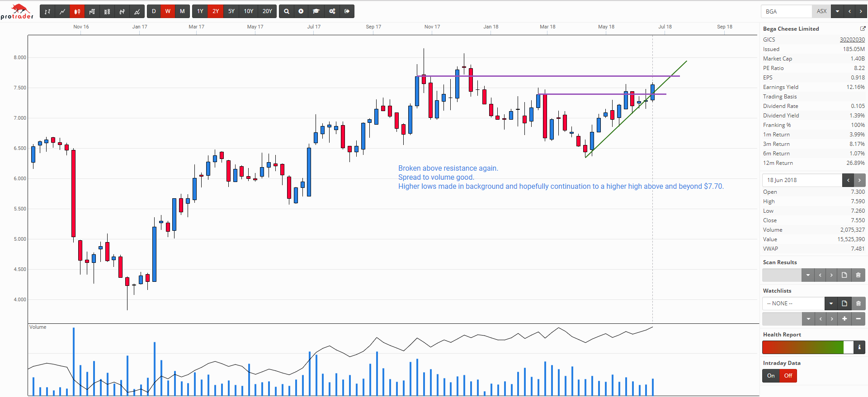The height and width of the screenshot is (397, 868).
Task: Click the play button in toolbar
Action: pos(301,11)
